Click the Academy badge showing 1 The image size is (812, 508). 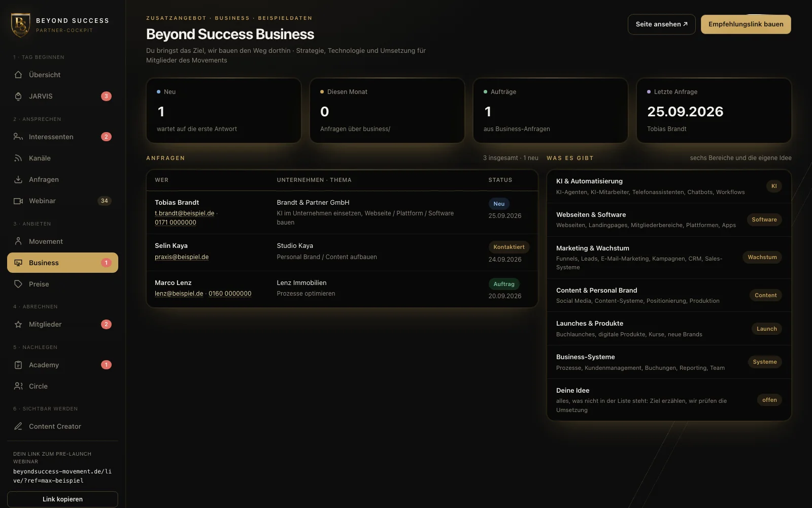tap(106, 365)
